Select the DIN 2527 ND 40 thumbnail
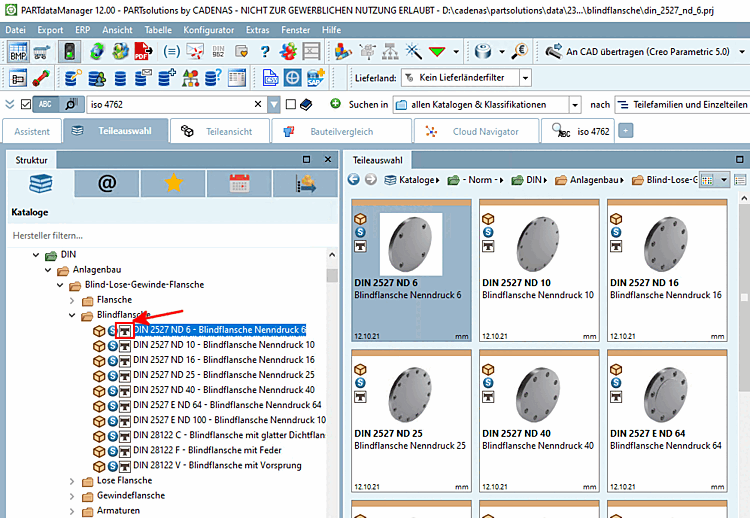 539,420
